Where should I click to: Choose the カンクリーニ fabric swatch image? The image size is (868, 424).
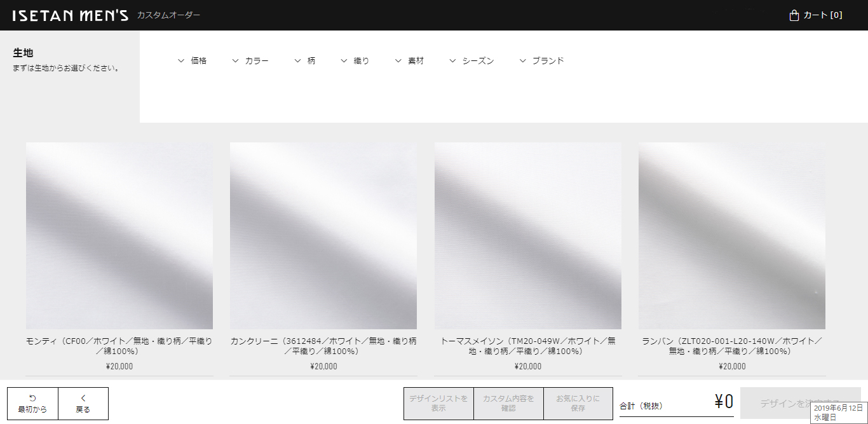tap(323, 236)
